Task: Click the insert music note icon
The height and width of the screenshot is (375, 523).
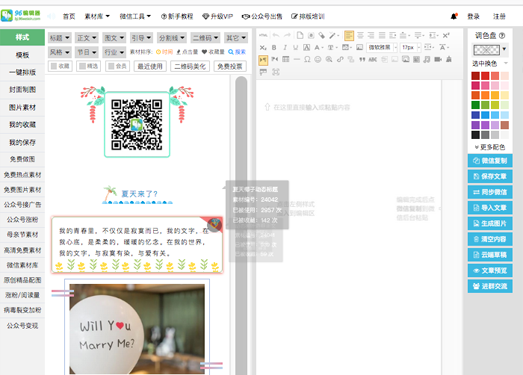Action: pos(427,59)
